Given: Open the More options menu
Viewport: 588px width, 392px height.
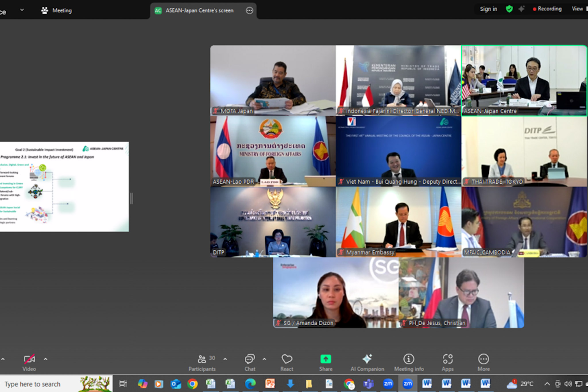Looking at the screenshot, I should tap(483, 363).
